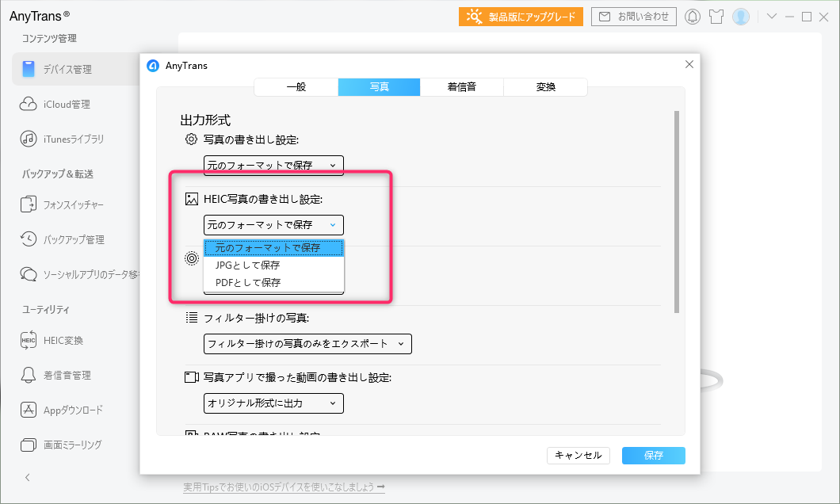
Task: Click list icon beside フィルター掛けの写真
Action: pos(191,318)
